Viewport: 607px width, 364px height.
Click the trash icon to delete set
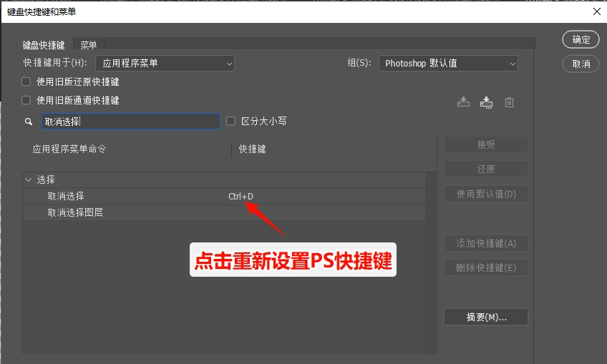[509, 102]
